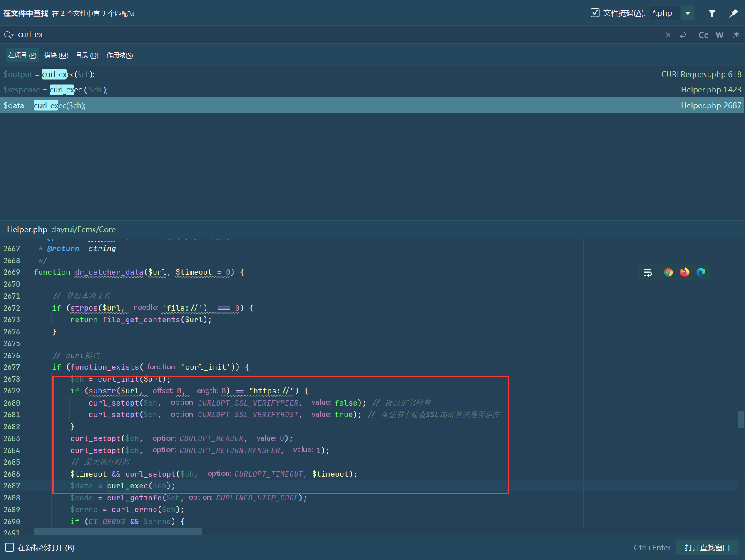Switch to the 模块 (M) scope tab
745x560 pixels.
56,55
